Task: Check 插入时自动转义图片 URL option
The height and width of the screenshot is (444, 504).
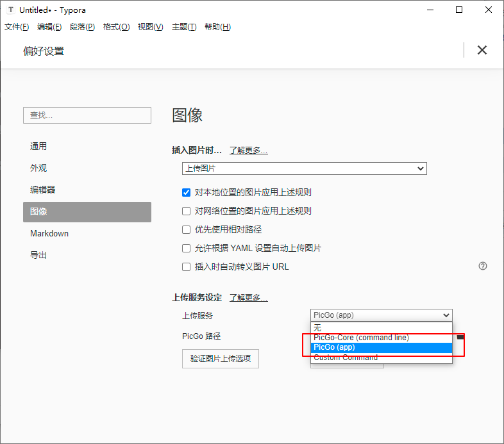Action: click(x=187, y=267)
